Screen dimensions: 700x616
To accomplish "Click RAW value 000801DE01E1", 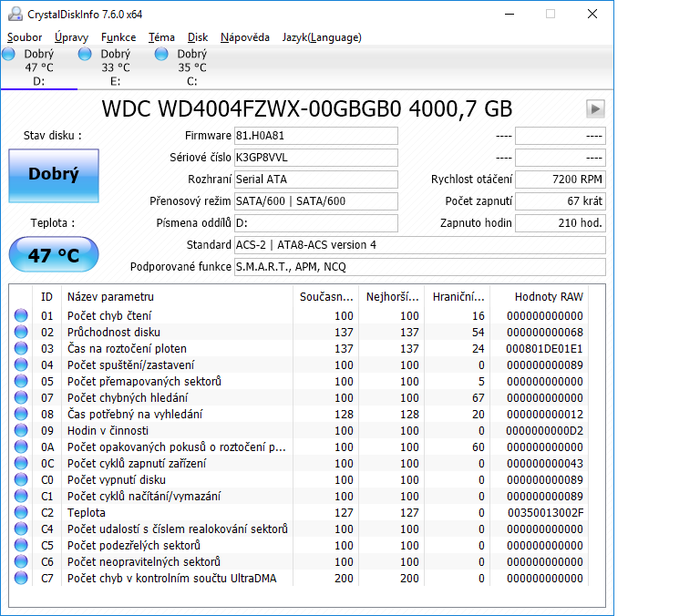I will (544, 349).
